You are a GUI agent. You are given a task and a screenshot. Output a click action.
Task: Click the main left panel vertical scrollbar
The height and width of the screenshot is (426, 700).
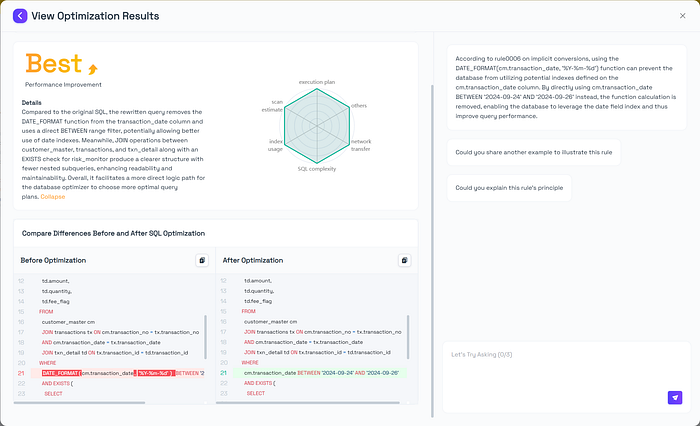[x=432, y=251]
